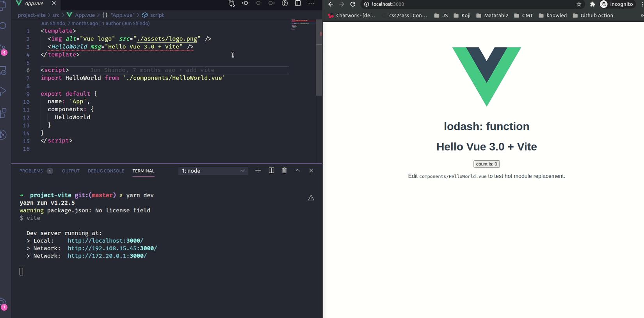The height and width of the screenshot is (318, 644).
Task: Open Matatabi2 bookmarks folder
Action: tap(492, 16)
